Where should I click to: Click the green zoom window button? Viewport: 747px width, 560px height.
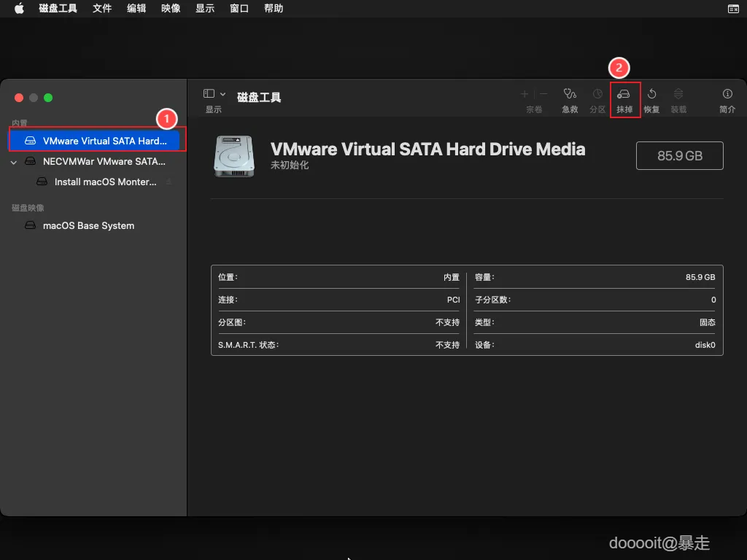[x=48, y=98]
